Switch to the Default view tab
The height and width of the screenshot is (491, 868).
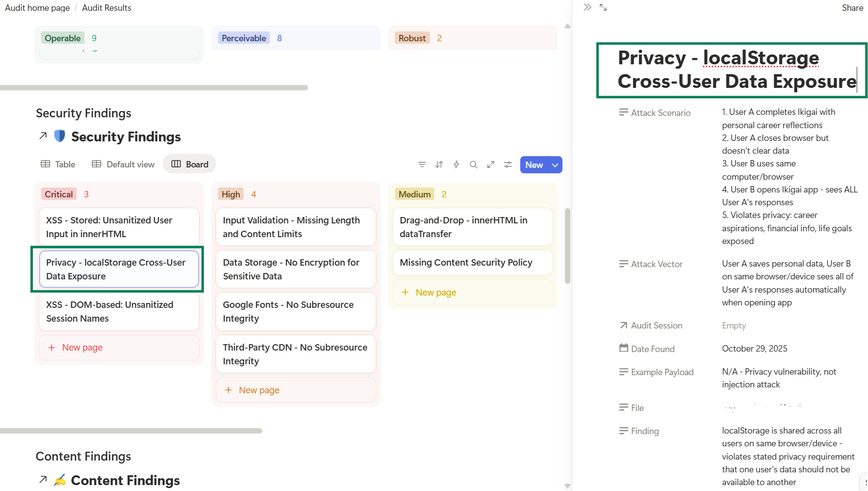pyautogui.click(x=123, y=164)
